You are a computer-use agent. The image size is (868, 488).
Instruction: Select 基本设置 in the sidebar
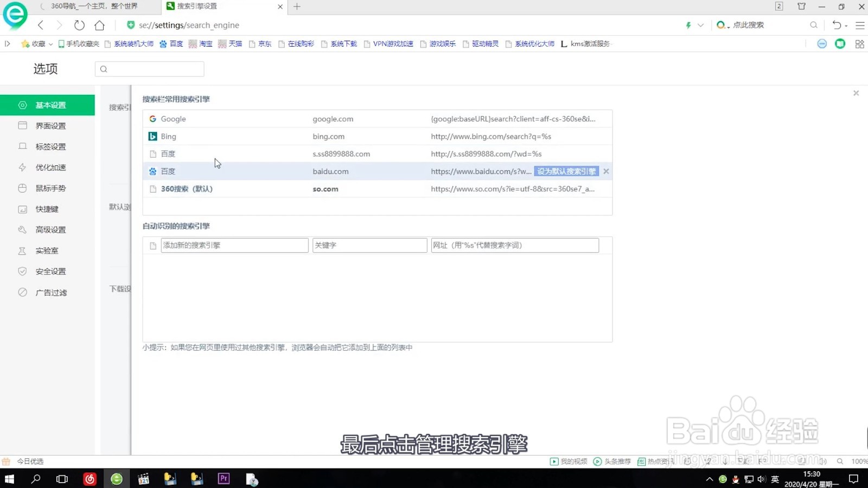tap(47, 105)
